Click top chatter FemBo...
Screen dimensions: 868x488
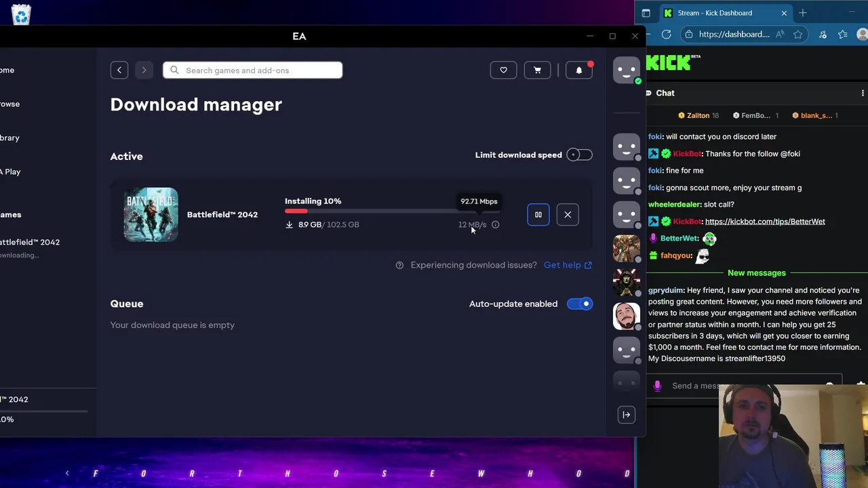tap(755, 115)
